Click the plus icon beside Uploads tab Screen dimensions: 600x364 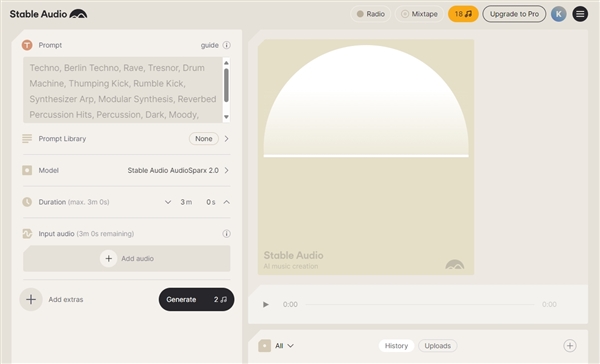click(570, 346)
